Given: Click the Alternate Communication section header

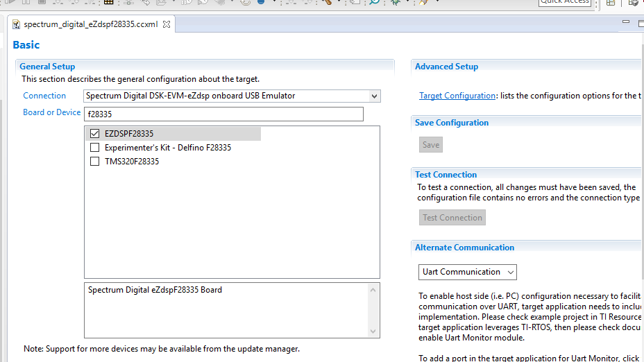Looking at the screenshot, I should point(464,248).
